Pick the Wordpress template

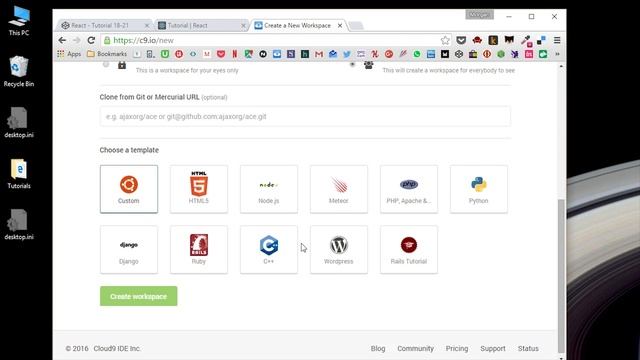pos(339,249)
